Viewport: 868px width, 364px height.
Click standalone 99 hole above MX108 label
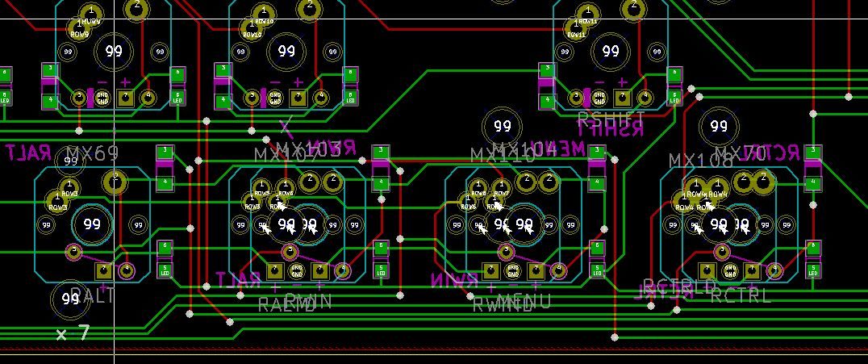coord(719,126)
